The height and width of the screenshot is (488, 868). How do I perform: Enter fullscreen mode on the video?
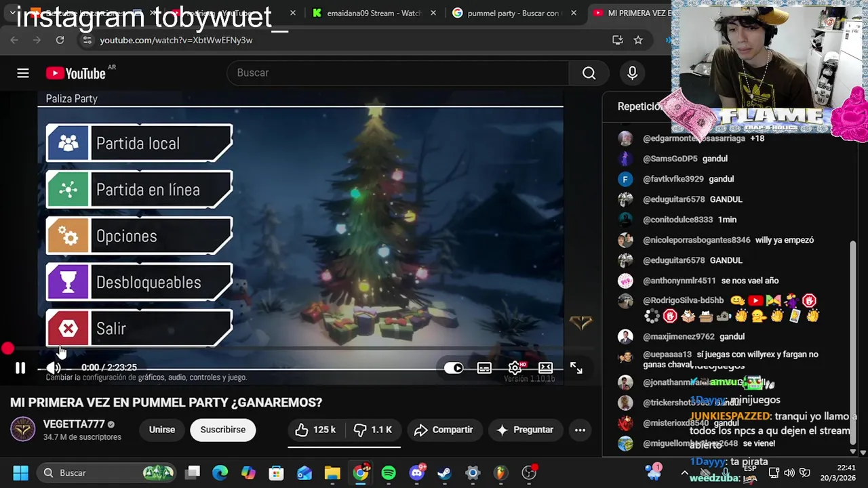[576, 368]
